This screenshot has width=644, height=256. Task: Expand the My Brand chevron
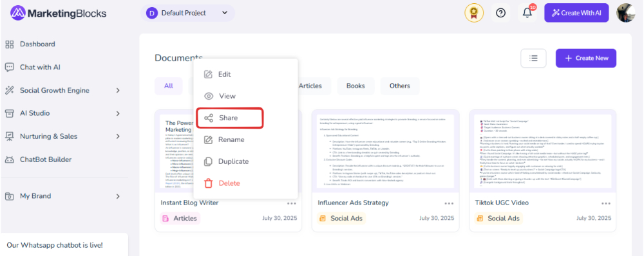[x=118, y=196]
